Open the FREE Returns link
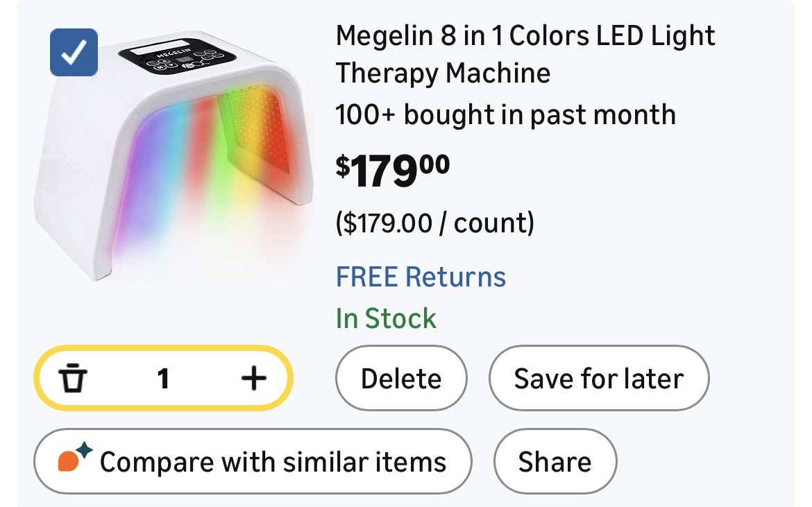The image size is (812, 507). [x=421, y=277]
